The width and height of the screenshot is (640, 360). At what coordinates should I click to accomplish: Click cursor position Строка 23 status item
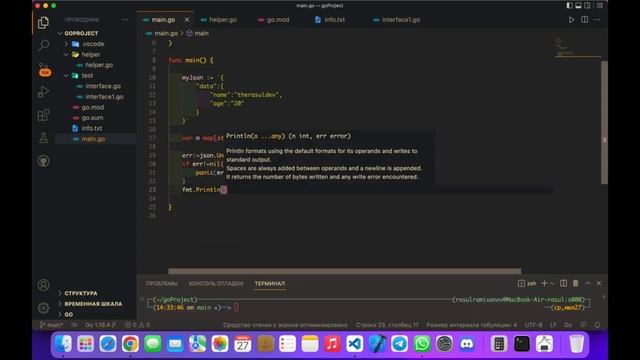tap(387, 325)
